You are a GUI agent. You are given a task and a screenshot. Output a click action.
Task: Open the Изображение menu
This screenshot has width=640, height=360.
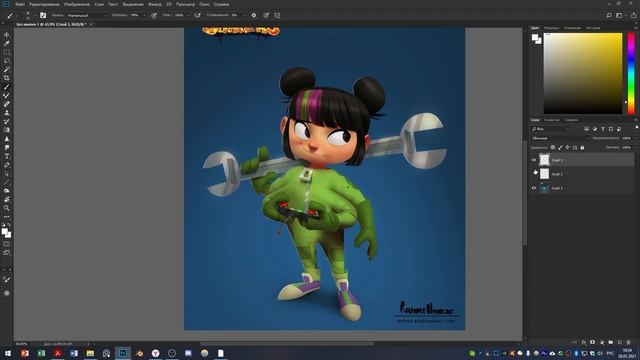[77, 4]
